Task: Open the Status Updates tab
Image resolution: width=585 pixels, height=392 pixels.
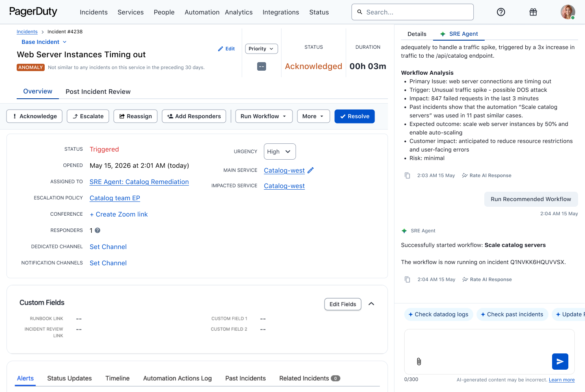Action: (69, 378)
